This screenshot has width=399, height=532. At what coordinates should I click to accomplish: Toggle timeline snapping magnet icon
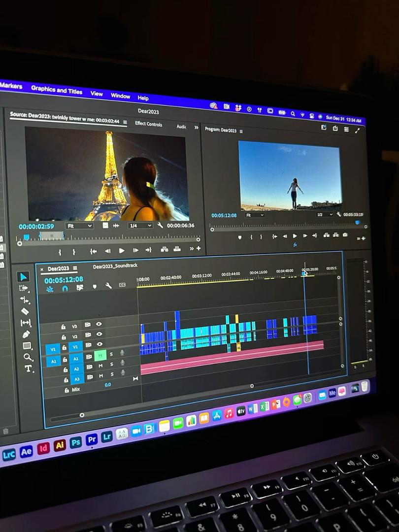coord(65,289)
